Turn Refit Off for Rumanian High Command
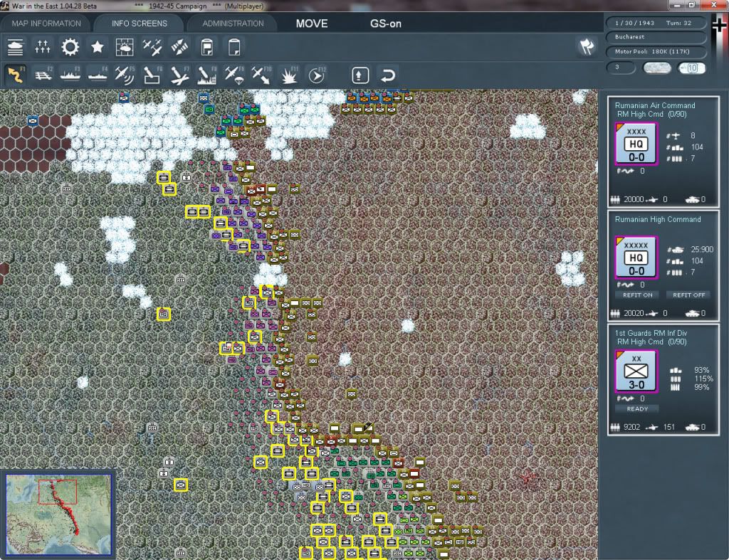This screenshot has width=729, height=560. (x=688, y=295)
